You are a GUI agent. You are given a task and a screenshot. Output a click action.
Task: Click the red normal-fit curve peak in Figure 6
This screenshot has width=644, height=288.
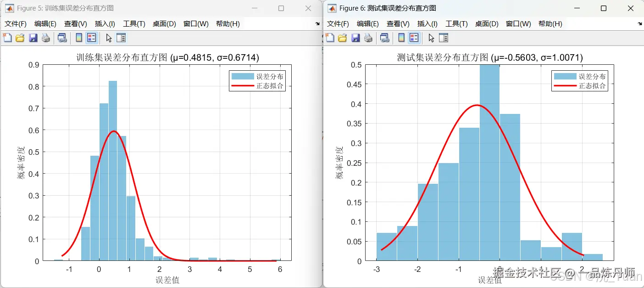coord(477,105)
